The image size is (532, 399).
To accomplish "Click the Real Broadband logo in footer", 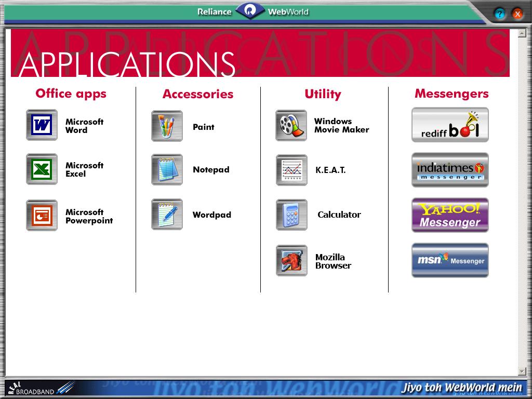I will (x=41, y=388).
